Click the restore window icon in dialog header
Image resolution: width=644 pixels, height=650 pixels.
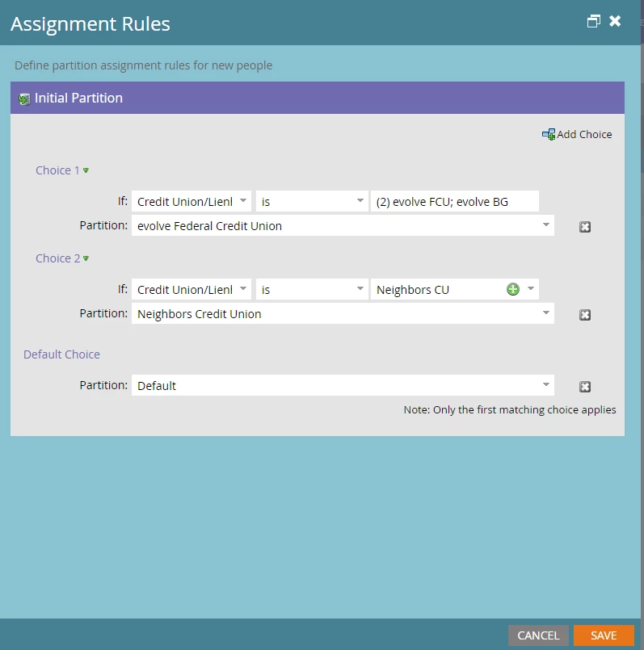coord(593,21)
